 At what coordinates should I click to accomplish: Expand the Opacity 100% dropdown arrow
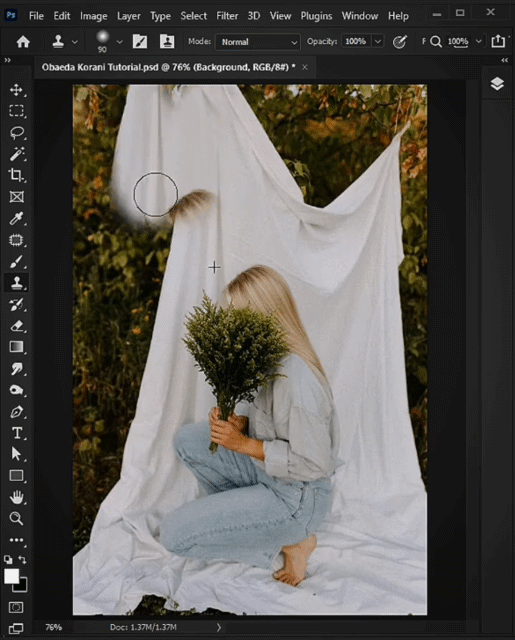pos(378,42)
